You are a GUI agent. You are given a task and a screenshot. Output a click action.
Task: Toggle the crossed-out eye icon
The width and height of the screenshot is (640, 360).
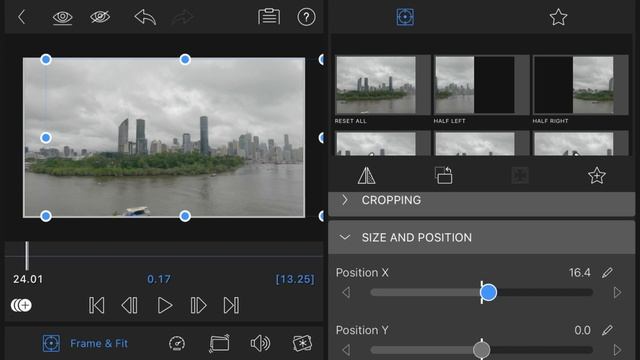click(x=100, y=17)
